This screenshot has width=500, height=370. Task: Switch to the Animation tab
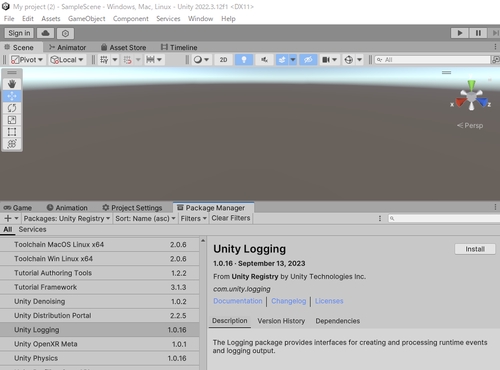pos(67,208)
